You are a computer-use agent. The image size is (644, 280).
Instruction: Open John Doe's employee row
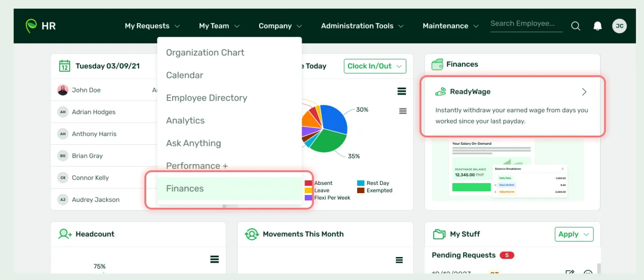104,90
